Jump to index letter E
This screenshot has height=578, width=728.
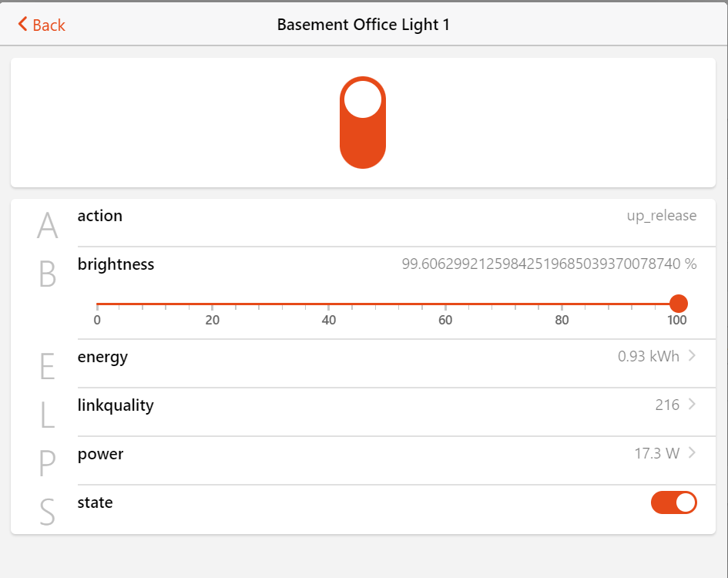(x=48, y=368)
